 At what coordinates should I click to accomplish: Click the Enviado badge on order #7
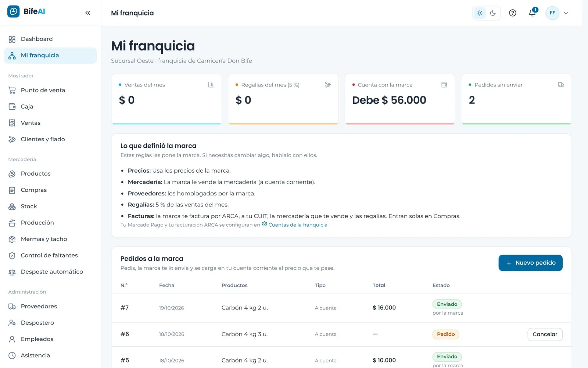point(447,304)
